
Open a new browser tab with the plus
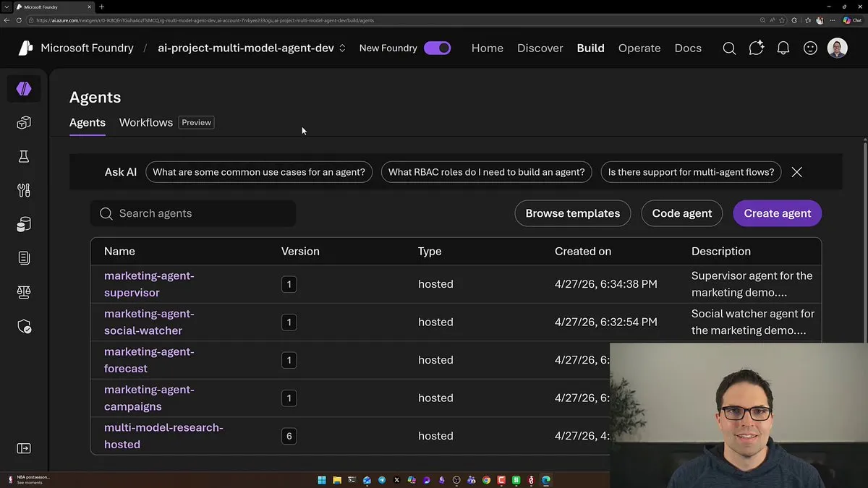tap(101, 7)
